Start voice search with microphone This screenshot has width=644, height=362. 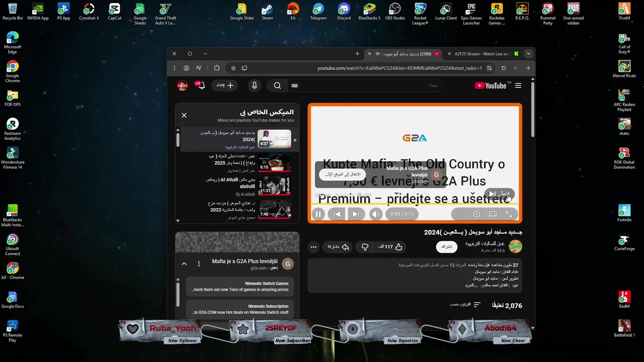[x=255, y=85]
